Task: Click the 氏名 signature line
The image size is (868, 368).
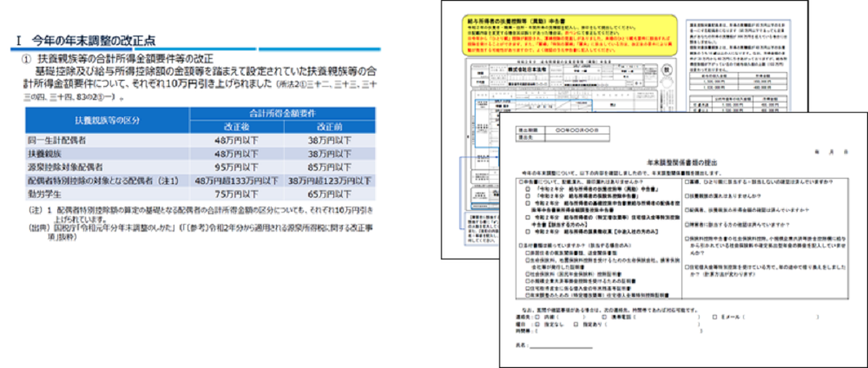Action: 561,345
